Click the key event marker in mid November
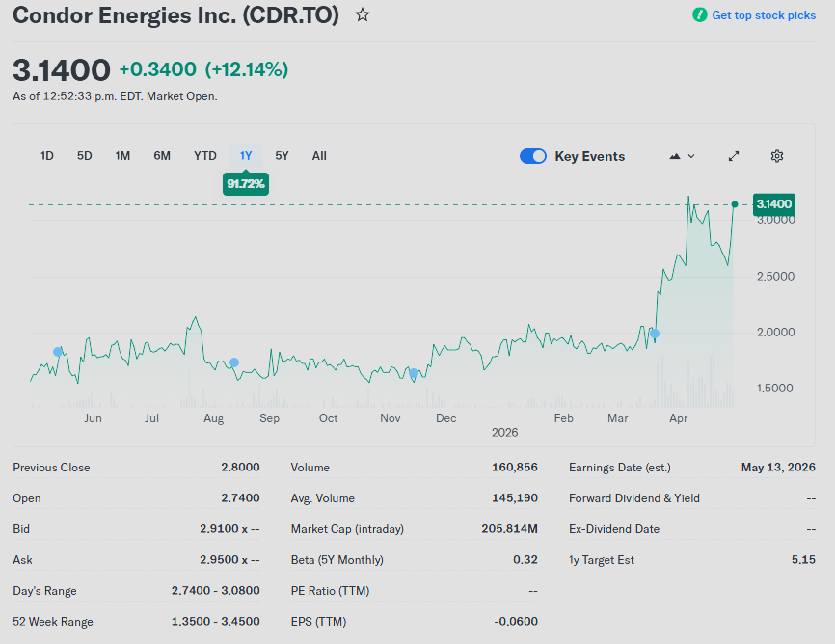This screenshot has width=835, height=644. click(414, 373)
